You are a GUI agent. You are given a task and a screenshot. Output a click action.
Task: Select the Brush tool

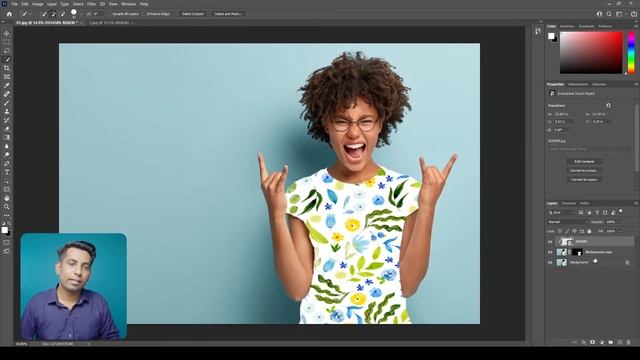point(7,103)
